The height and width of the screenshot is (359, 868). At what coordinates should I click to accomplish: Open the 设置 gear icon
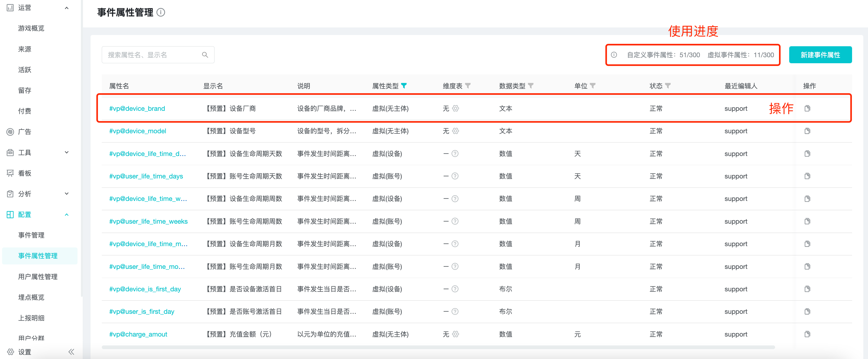[x=10, y=352]
